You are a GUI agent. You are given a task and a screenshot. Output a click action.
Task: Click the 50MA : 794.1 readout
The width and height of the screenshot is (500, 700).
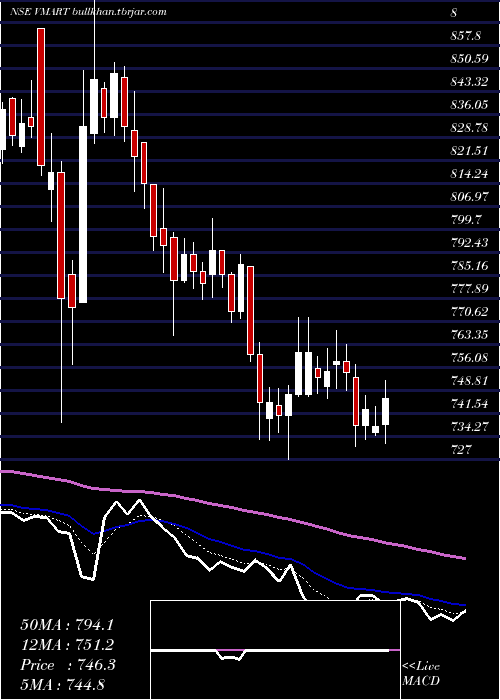(x=67, y=625)
